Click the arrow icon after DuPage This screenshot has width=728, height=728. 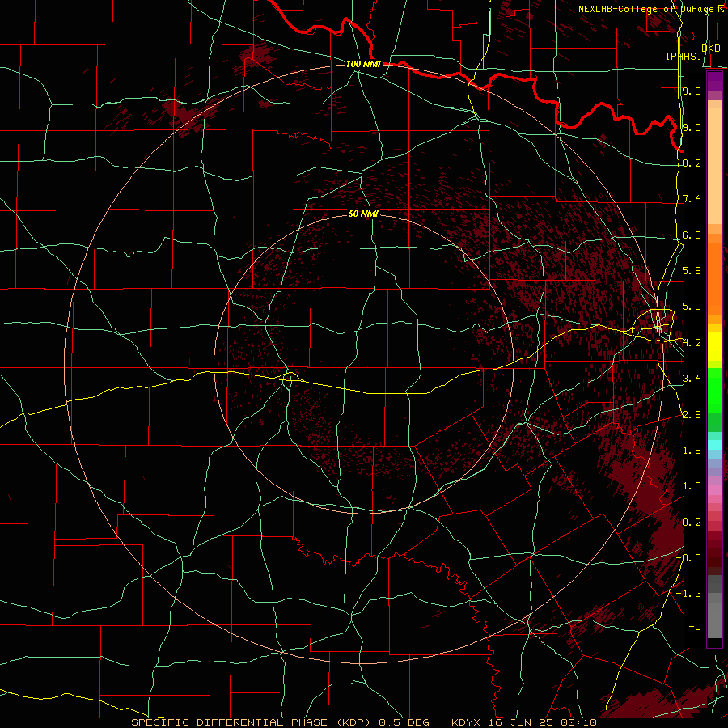pos(721,9)
